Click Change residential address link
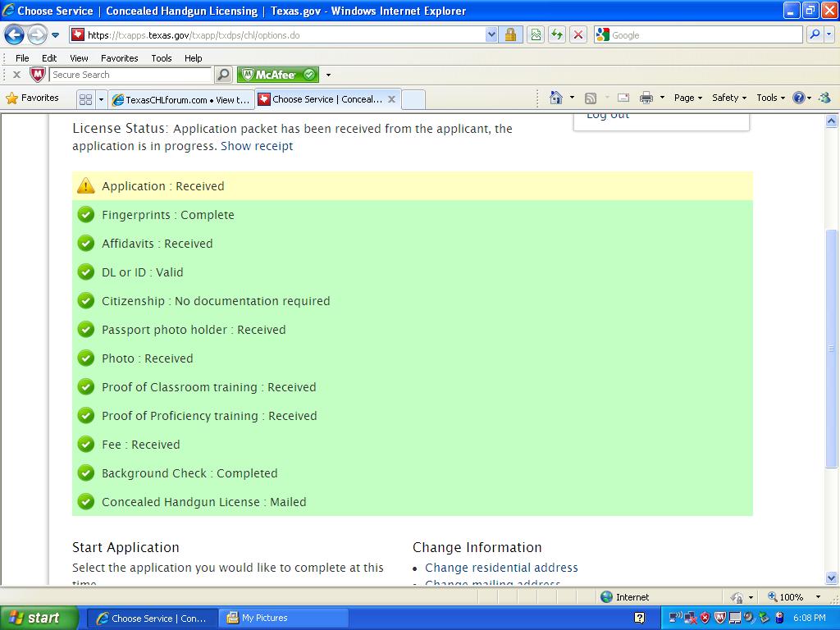Screen dimensions: 840x630 501,568
